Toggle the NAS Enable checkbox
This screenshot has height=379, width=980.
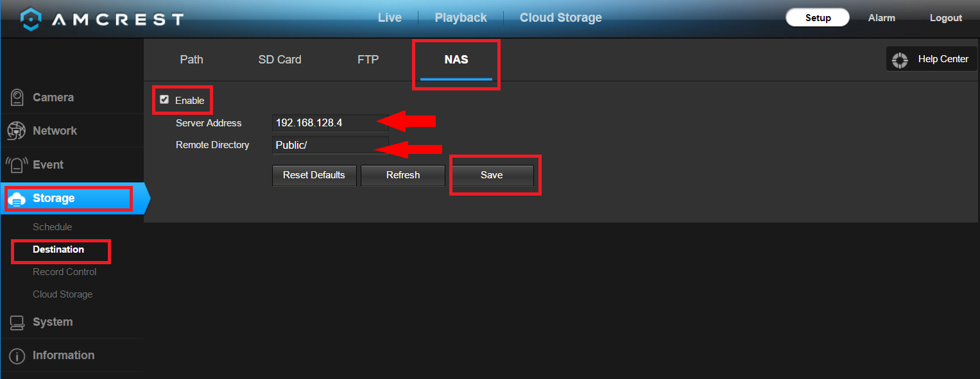[164, 99]
